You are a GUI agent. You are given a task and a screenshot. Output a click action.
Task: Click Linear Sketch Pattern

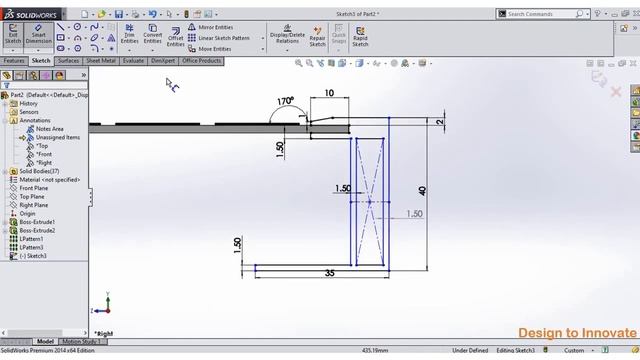(219, 38)
